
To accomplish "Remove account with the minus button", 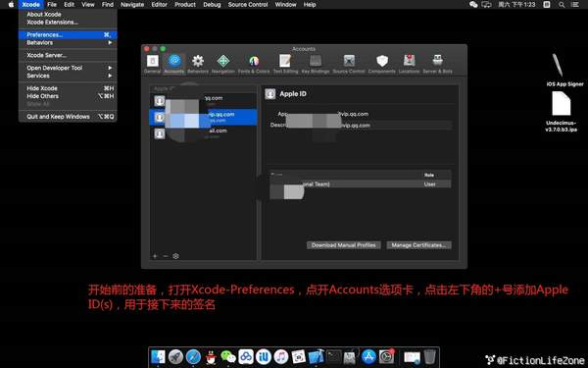I will pyautogui.click(x=166, y=256).
